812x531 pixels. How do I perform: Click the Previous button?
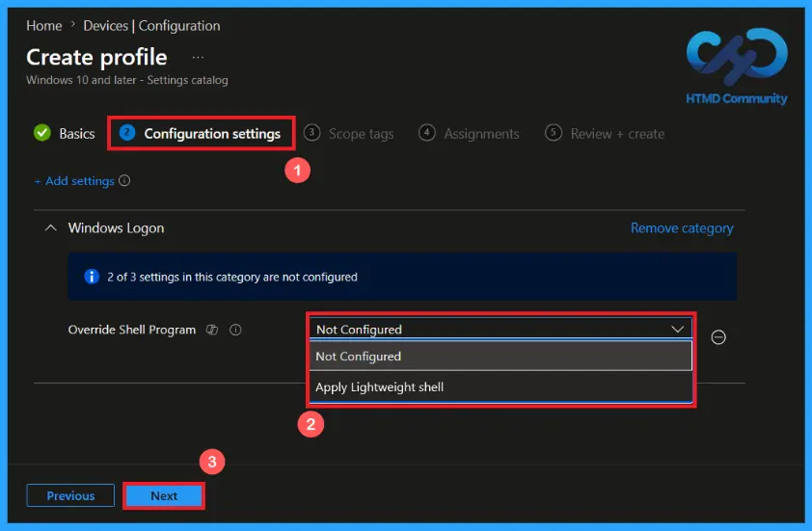pos(70,495)
